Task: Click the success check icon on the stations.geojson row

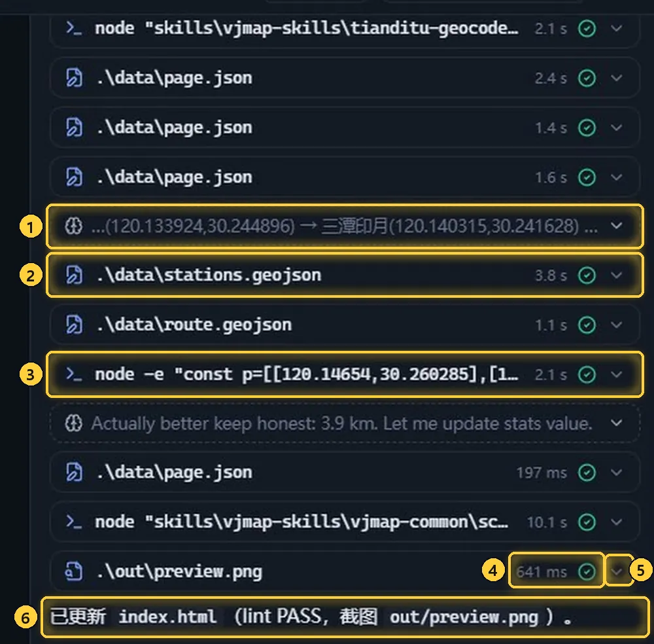Action: 587,276
